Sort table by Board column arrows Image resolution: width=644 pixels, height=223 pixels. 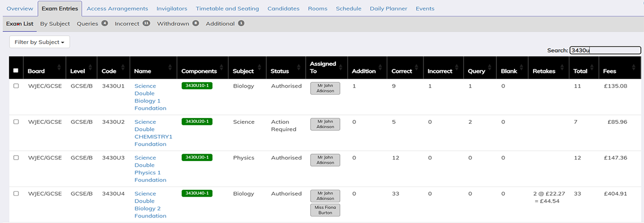click(x=60, y=68)
